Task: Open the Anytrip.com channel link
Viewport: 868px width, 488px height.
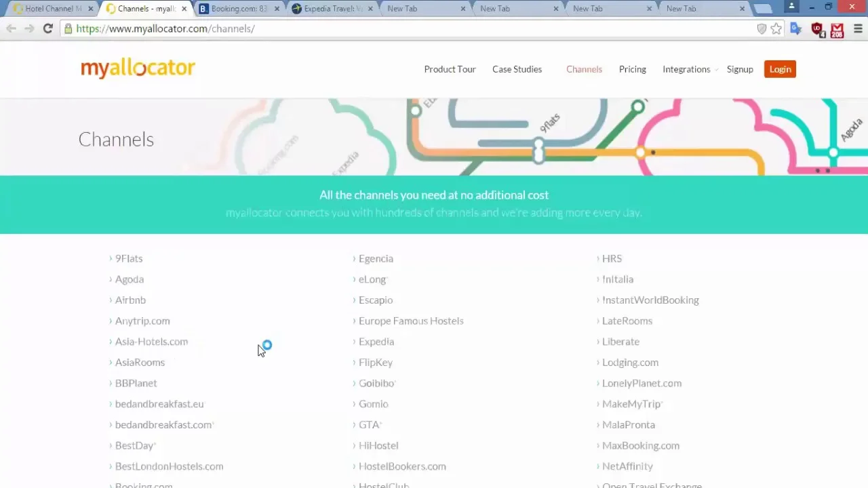Action: coord(142,321)
